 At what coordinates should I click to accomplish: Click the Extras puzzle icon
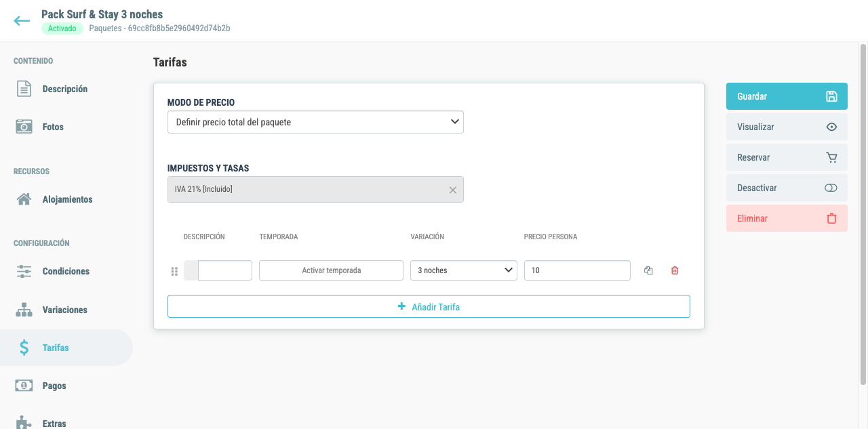pyautogui.click(x=24, y=422)
